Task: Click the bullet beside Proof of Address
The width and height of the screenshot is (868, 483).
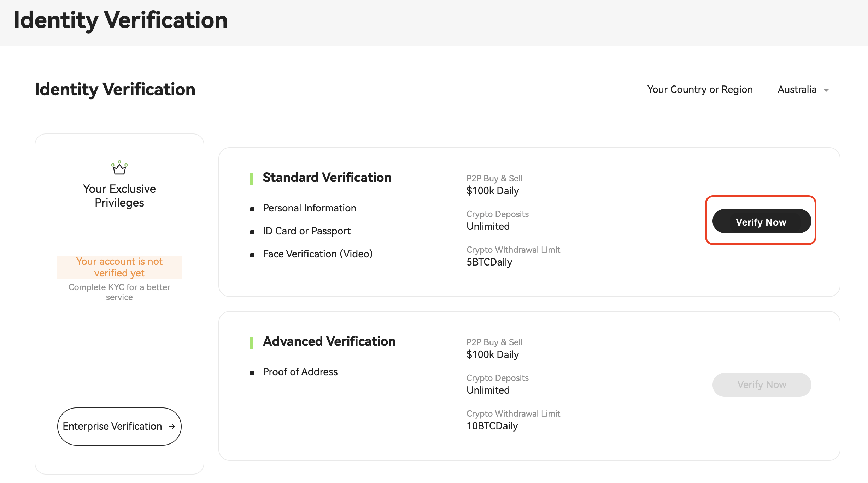Action: 252,373
